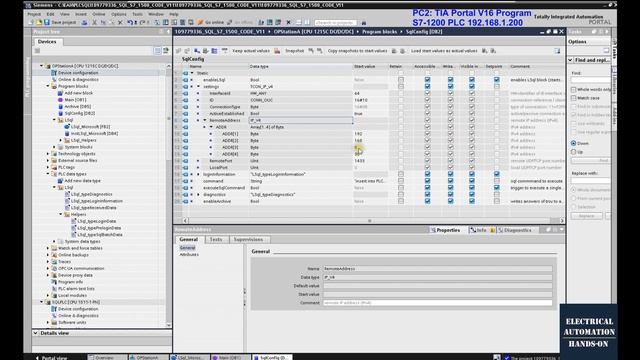Viewport: 640px width, 360px height.
Task: Enable Match case option
Action: point(573,98)
